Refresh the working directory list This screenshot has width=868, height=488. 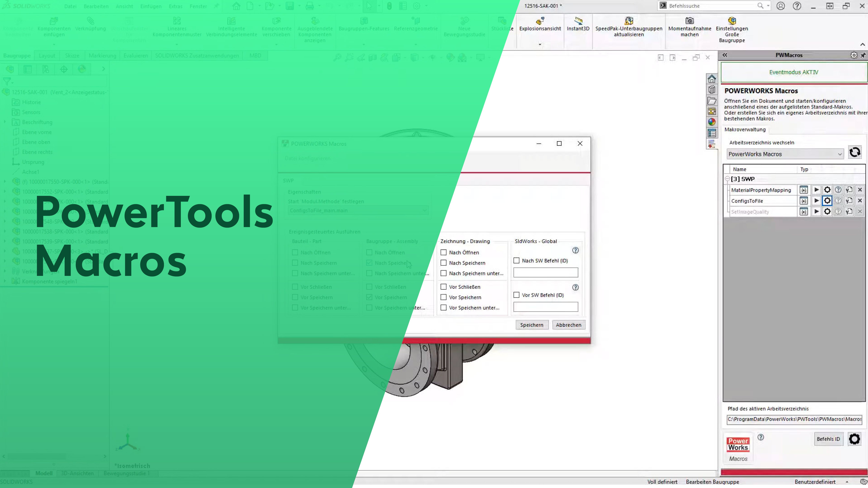(x=855, y=153)
